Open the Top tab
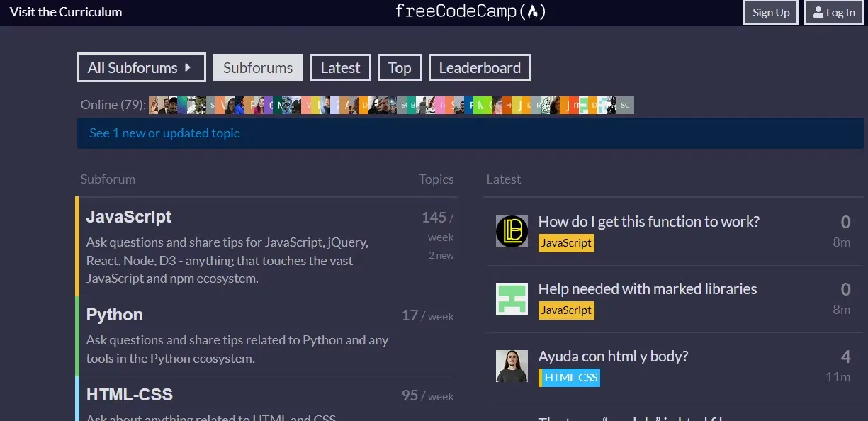 pyautogui.click(x=400, y=68)
